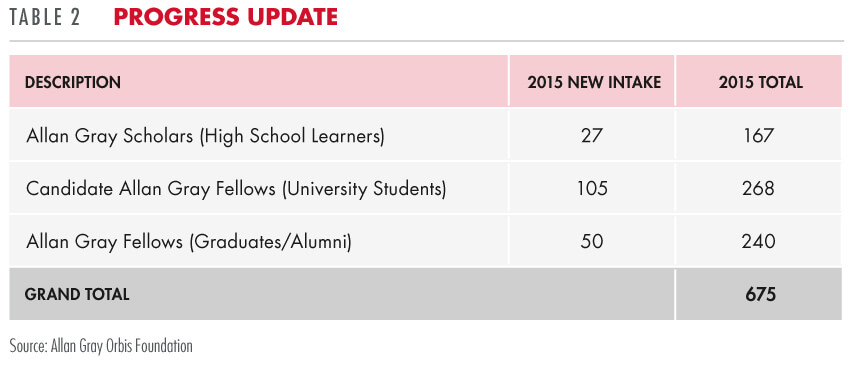Click the PROGRESS UPDATE title

(226, 17)
